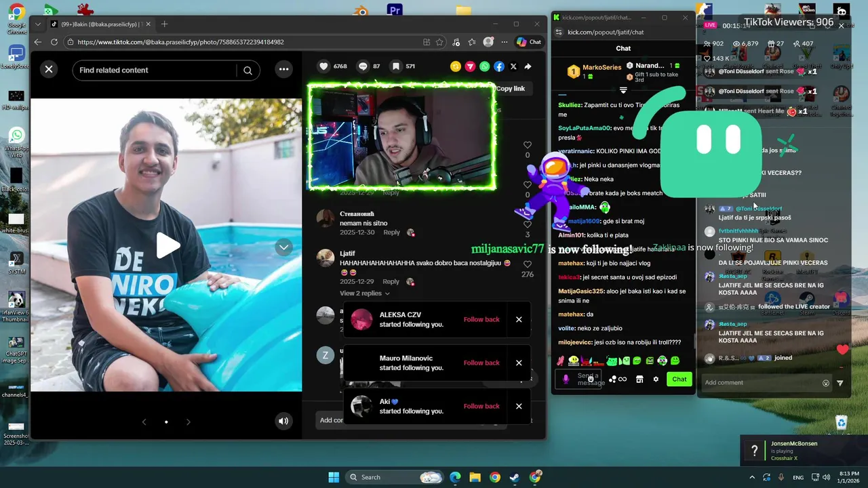Open emoji picker in TikTok LIVE comment
868x488 pixels.
pos(826,383)
